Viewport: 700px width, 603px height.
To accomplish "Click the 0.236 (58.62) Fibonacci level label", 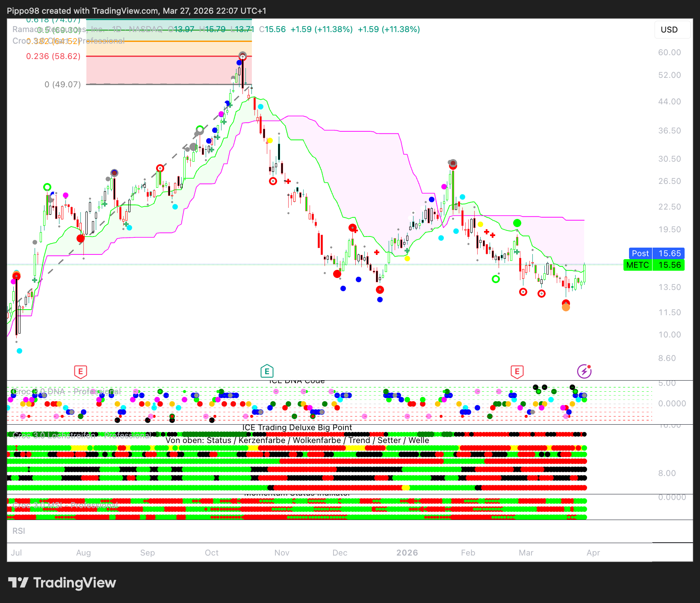I will (x=53, y=56).
